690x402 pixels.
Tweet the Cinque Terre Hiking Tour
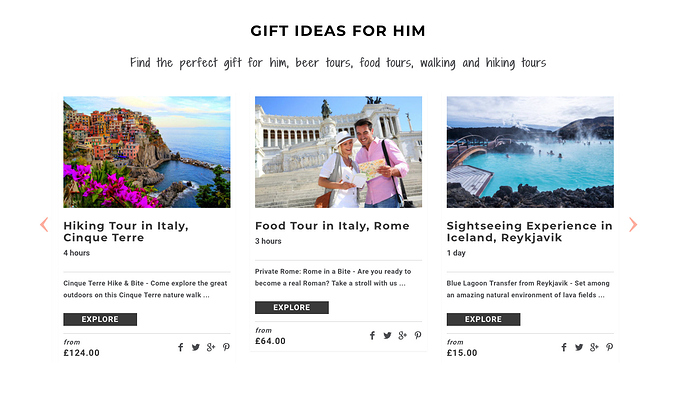pyautogui.click(x=196, y=347)
